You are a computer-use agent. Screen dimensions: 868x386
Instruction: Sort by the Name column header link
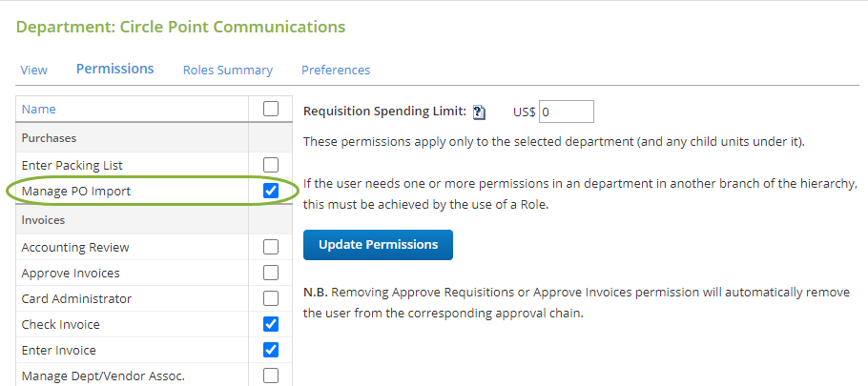tap(39, 109)
